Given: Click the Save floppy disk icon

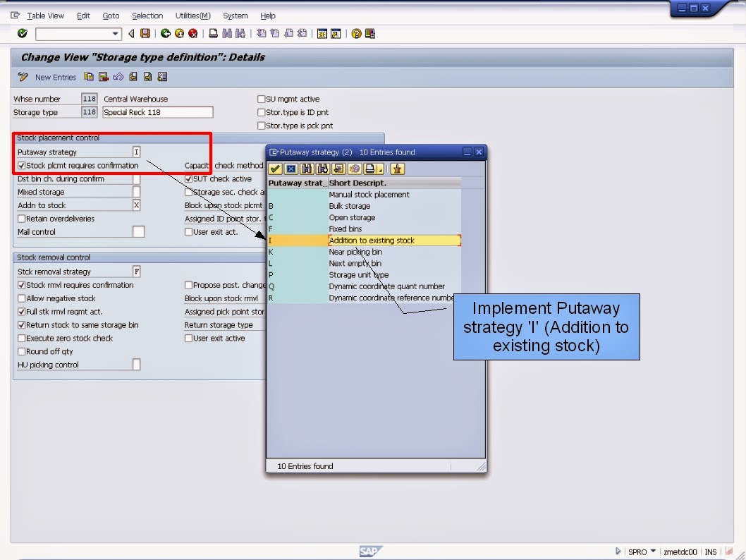Looking at the screenshot, I should point(145,33).
